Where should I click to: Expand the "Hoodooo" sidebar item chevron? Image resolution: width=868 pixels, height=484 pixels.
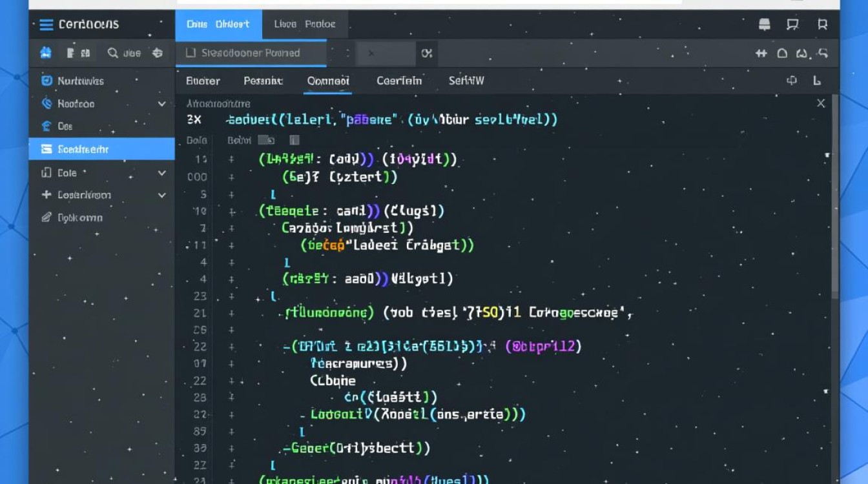point(161,104)
